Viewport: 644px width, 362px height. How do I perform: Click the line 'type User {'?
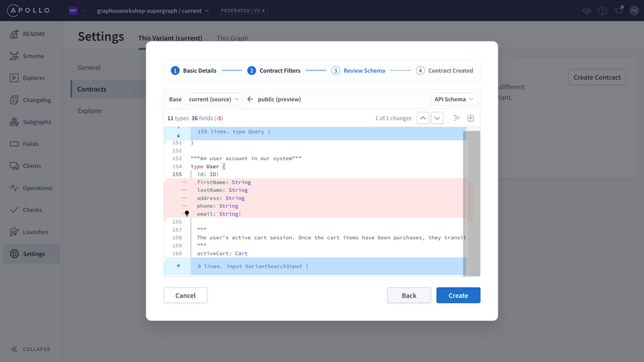point(208,166)
